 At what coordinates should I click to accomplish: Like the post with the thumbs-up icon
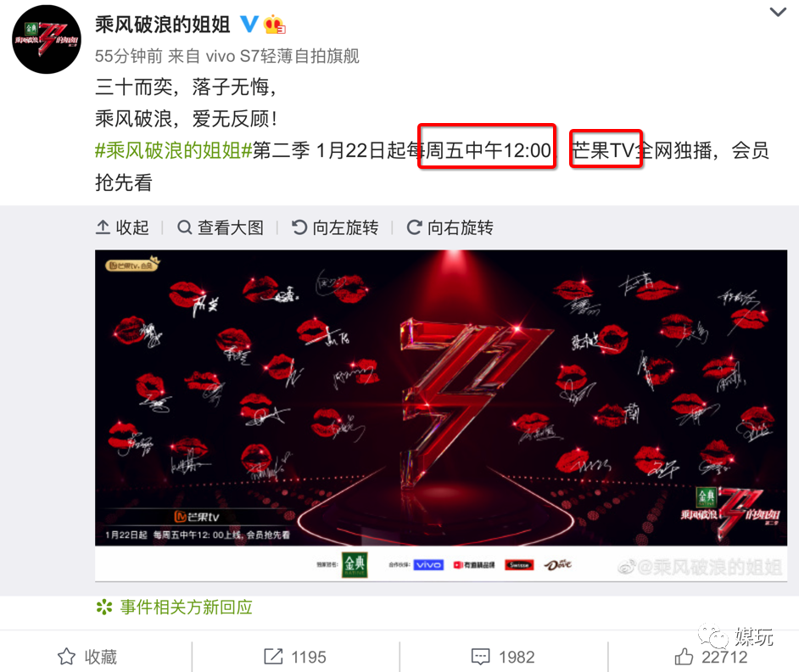684,657
